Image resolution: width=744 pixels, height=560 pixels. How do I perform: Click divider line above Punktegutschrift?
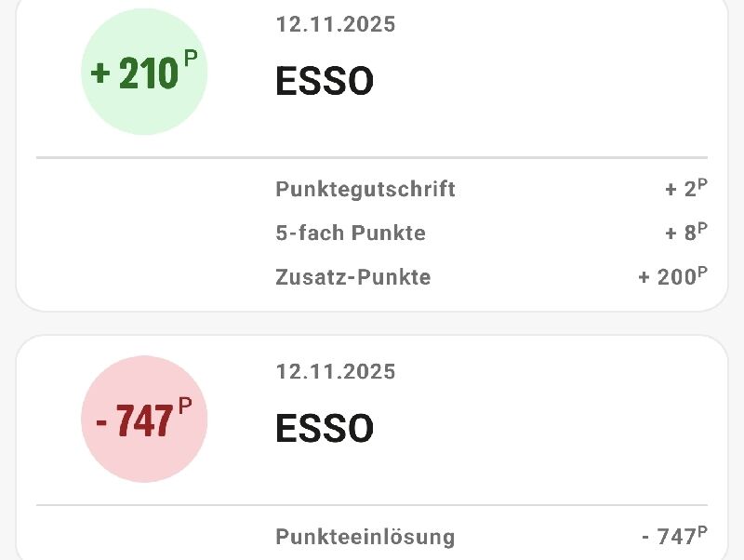click(x=372, y=158)
